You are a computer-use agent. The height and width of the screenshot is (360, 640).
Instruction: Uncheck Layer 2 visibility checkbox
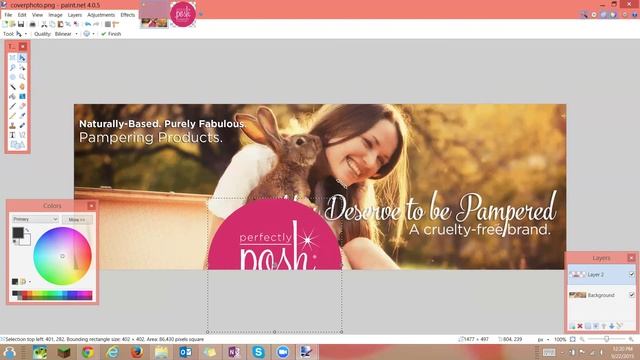pyautogui.click(x=632, y=274)
